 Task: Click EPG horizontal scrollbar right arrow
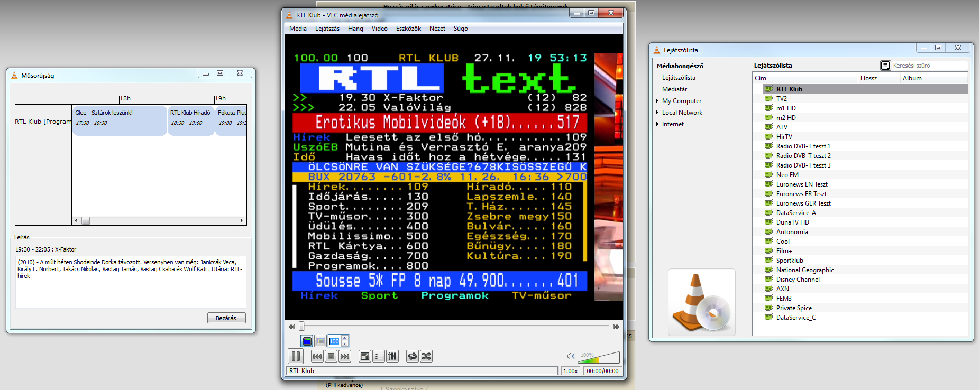click(242, 220)
